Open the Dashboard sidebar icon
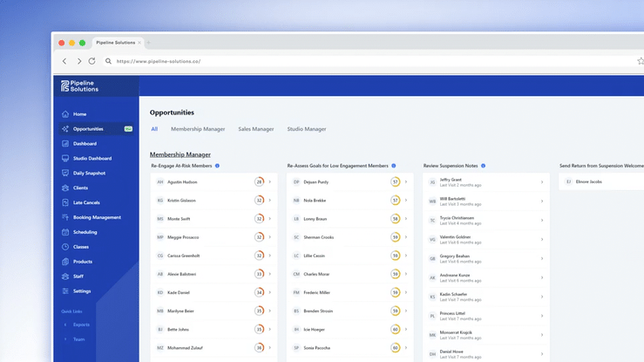Image resolution: width=644 pixels, height=362 pixels. pyautogui.click(x=65, y=144)
